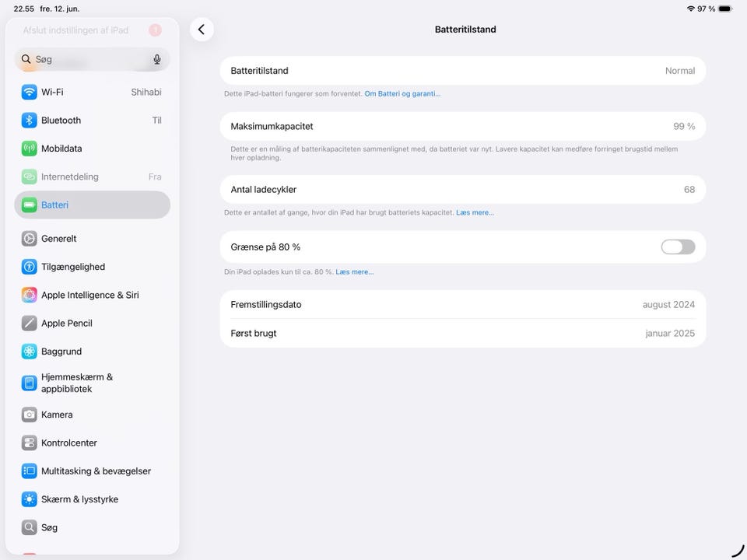Tap the 68 charge cycles value
Screen dimensions: 747x560
tap(689, 190)
